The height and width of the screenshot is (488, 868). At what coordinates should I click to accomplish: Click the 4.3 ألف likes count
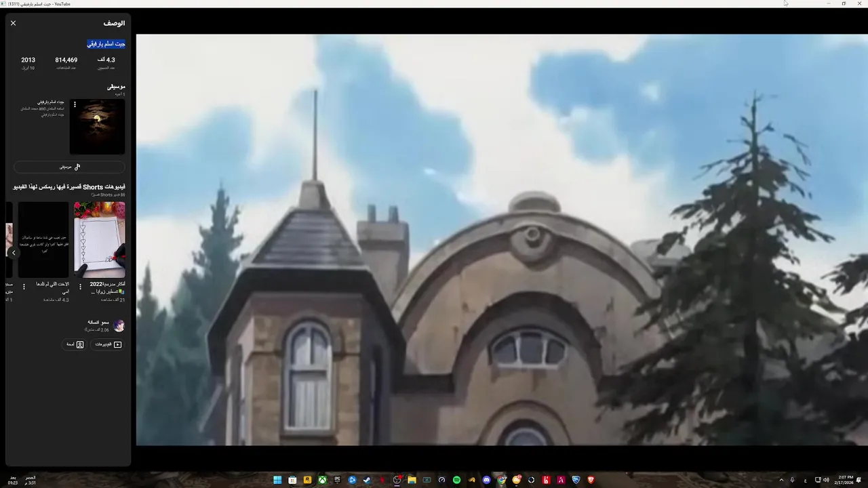[x=106, y=60]
